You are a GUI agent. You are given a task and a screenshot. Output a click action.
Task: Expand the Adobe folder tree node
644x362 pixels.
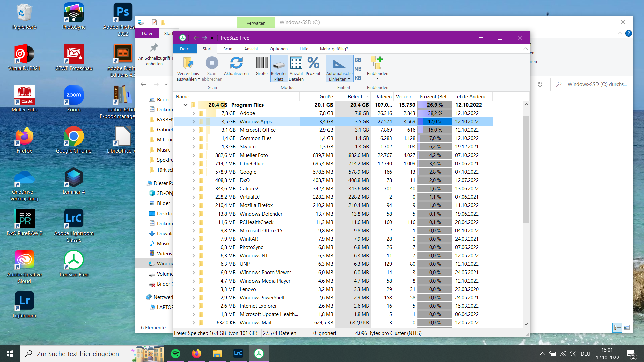tap(194, 113)
